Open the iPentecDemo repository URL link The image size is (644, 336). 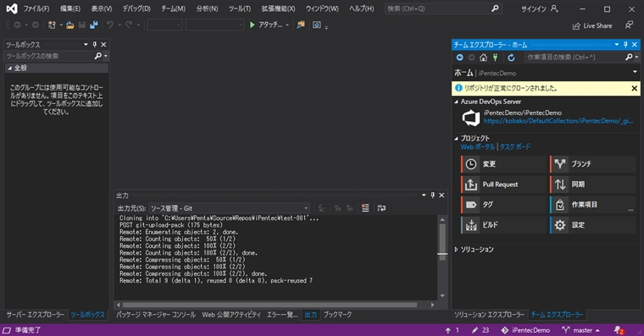point(558,121)
